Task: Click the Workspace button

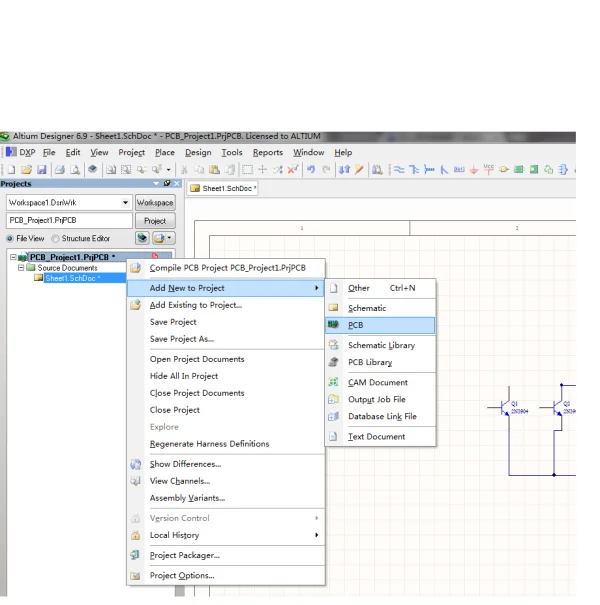Action: (155, 203)
